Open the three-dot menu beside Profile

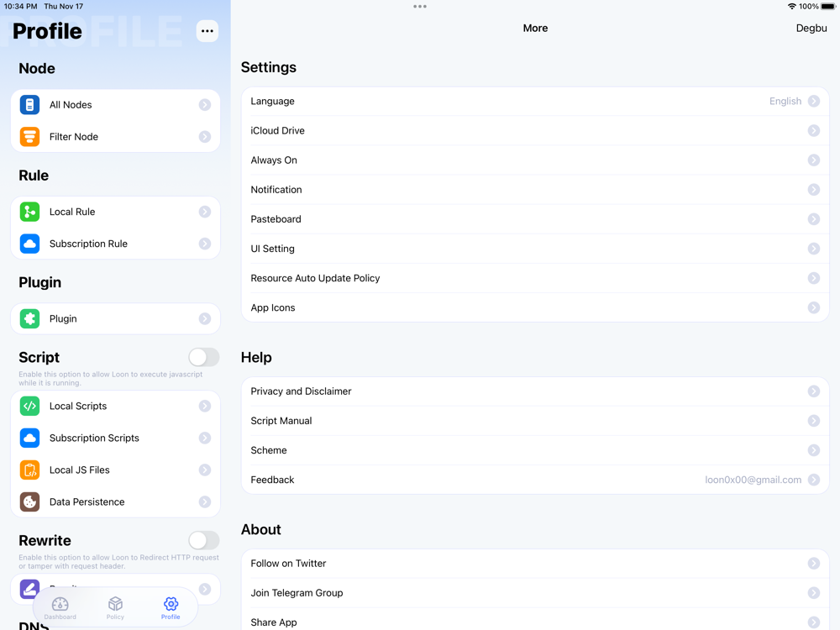[207, 31]
